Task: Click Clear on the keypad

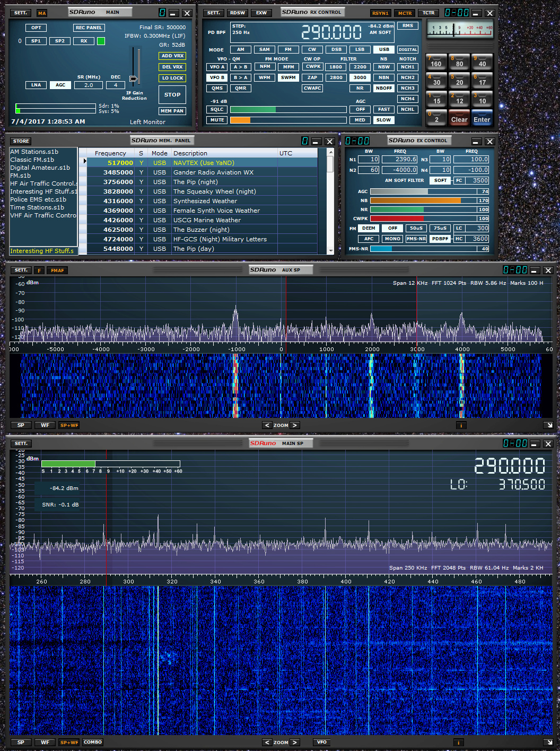Action: (459, 117)
